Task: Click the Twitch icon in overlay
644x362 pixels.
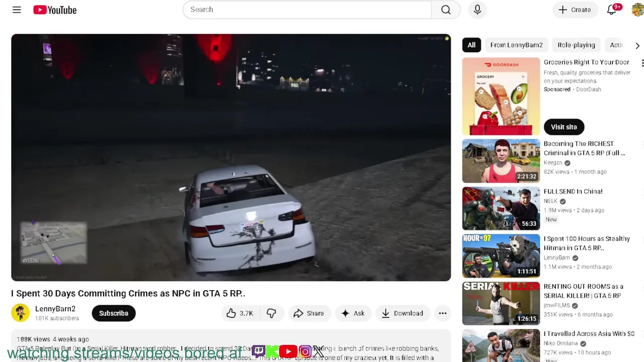Action: [x=259, y=351]
